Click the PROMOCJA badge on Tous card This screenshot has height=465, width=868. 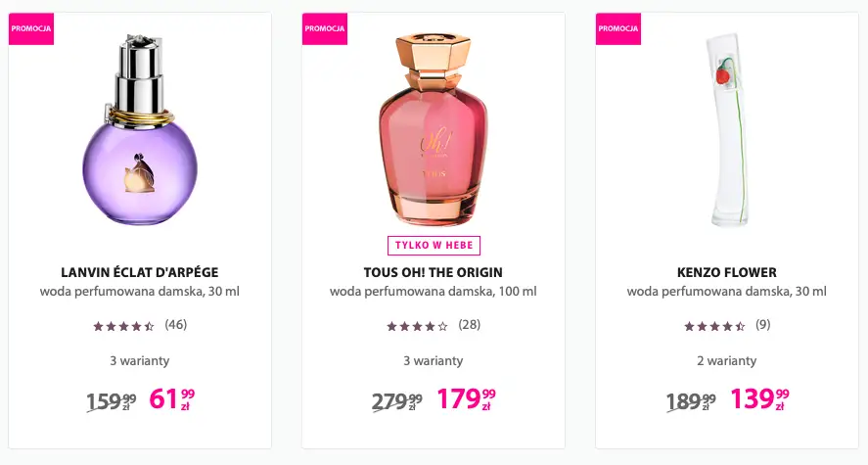tap(325, 28)
